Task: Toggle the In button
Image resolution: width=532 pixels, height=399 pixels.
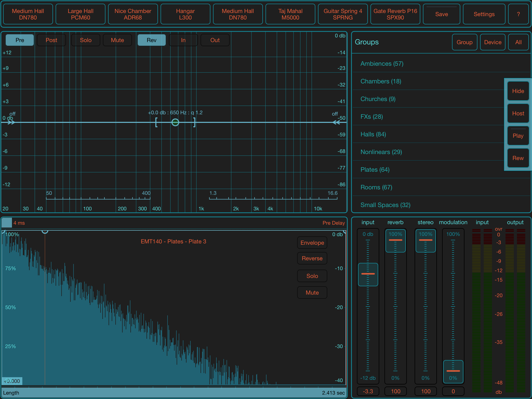Action: [183, 40]
